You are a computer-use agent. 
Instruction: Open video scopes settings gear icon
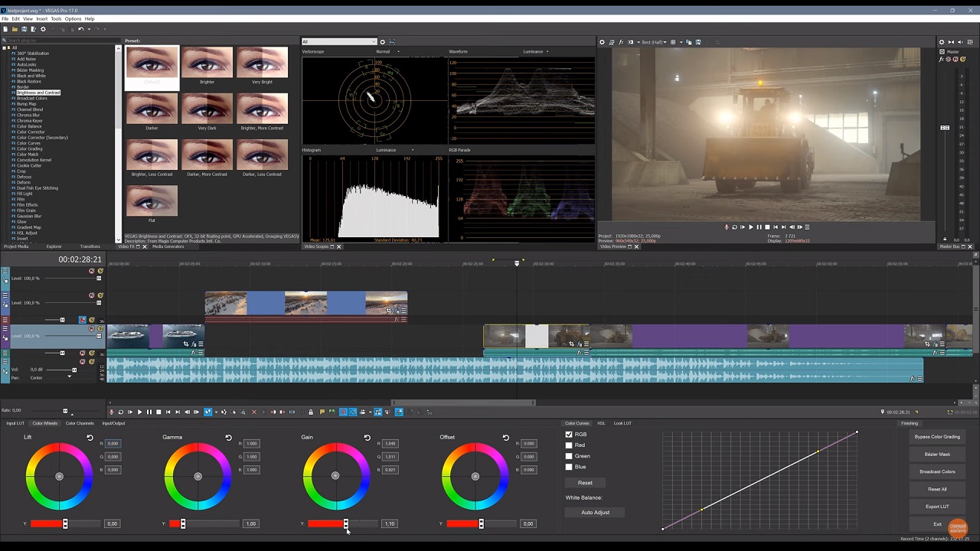(x=382, y=42)
